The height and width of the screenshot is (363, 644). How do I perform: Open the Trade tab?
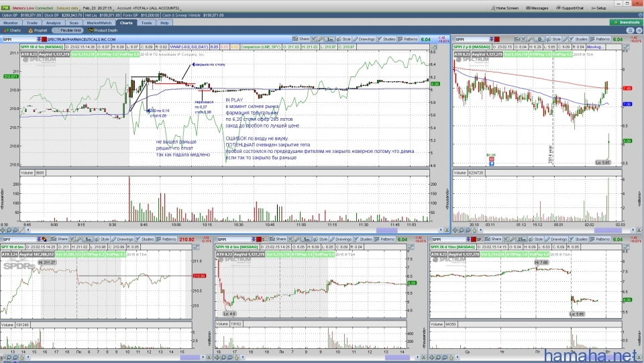coord(32,23)
